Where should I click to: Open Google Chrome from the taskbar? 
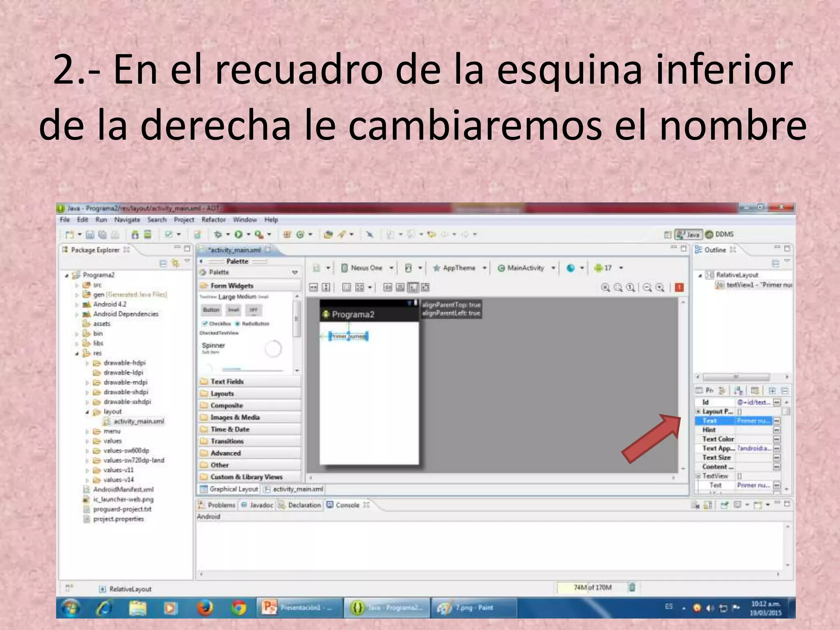[x=238, y=608]
